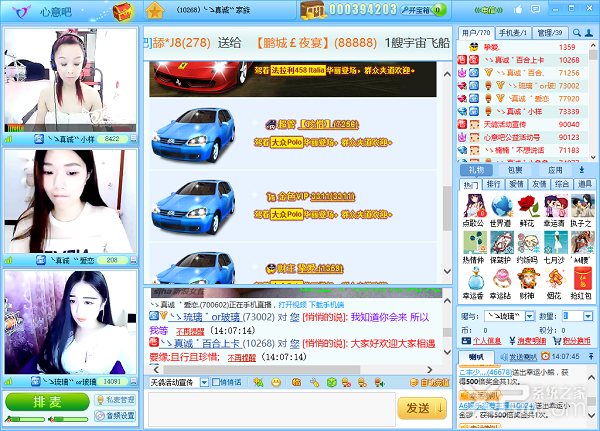Switch to the 排行 gift category tab
The height and width of the screenshot is (431, 600).
coord(493,184)
